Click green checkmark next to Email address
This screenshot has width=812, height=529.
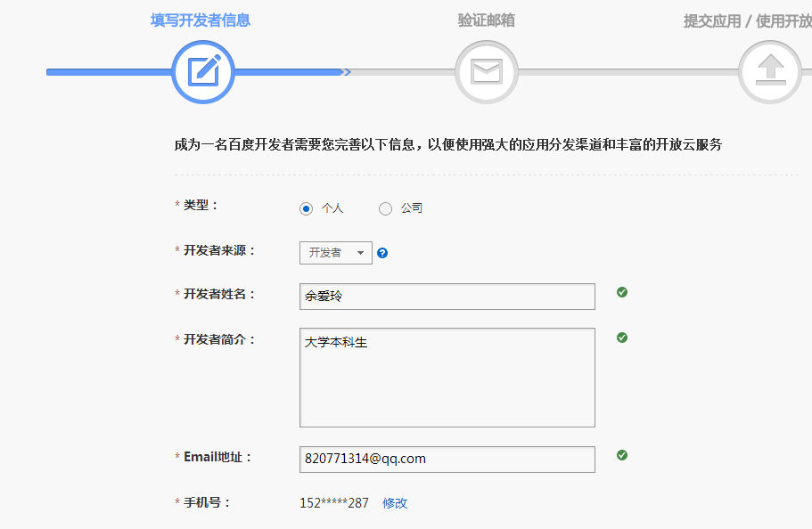pos(622,455)
